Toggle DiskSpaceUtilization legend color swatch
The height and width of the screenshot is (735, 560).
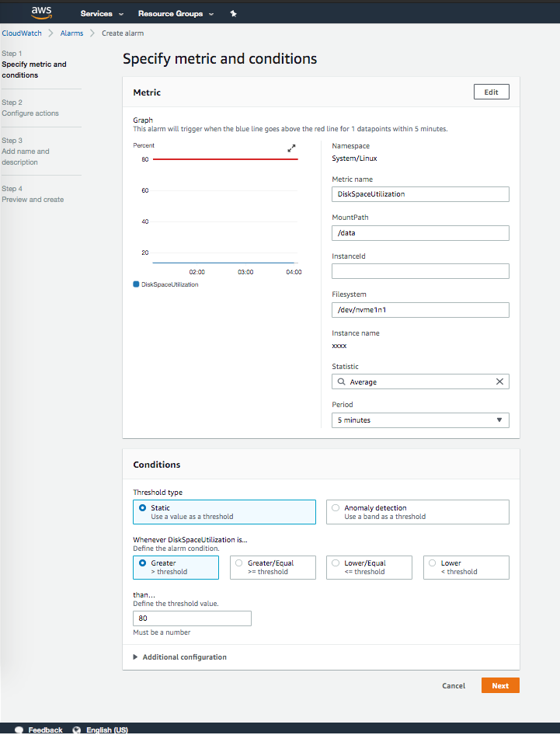137,284
